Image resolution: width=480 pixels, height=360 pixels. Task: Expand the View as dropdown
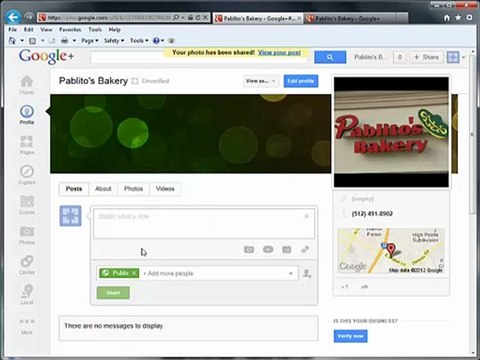click(x=261, y=81)
